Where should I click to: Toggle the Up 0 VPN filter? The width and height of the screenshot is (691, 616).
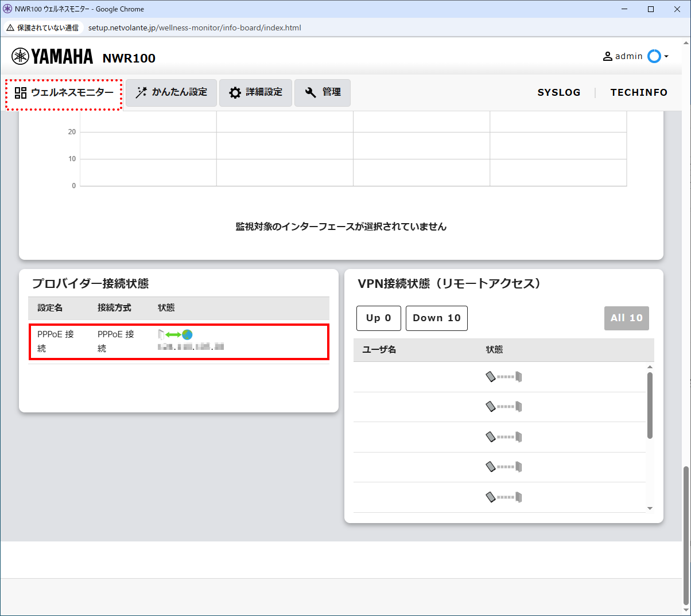tap(378, 318)
